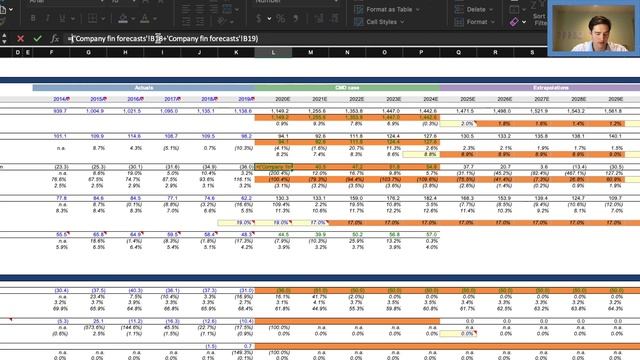640x360 pixels.
Task: Select yellow cell showing 2.0%
Action: 458,124
